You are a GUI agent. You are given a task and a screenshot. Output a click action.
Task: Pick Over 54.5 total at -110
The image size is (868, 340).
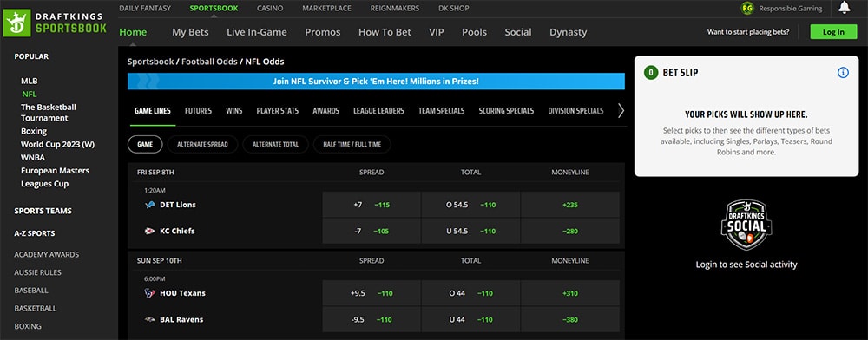point(470,205)
